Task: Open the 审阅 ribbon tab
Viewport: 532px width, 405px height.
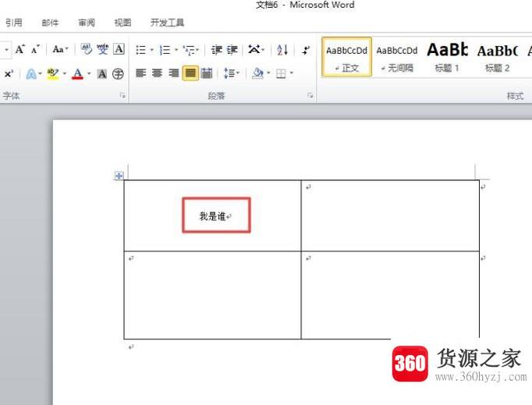Action: (x=87, y=23)
